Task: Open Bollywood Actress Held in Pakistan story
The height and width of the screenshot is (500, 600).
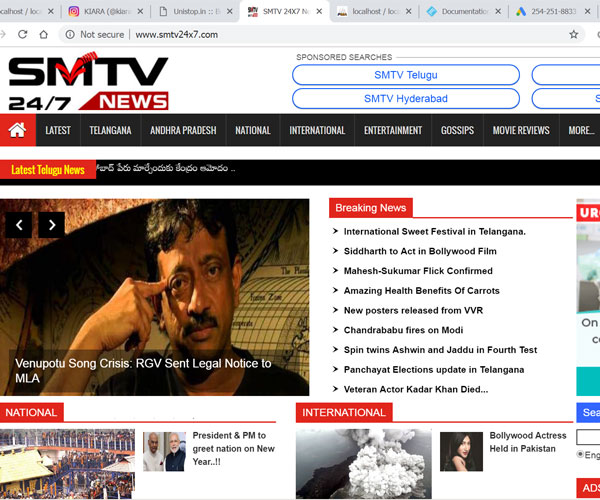Action: click(528, 442)
